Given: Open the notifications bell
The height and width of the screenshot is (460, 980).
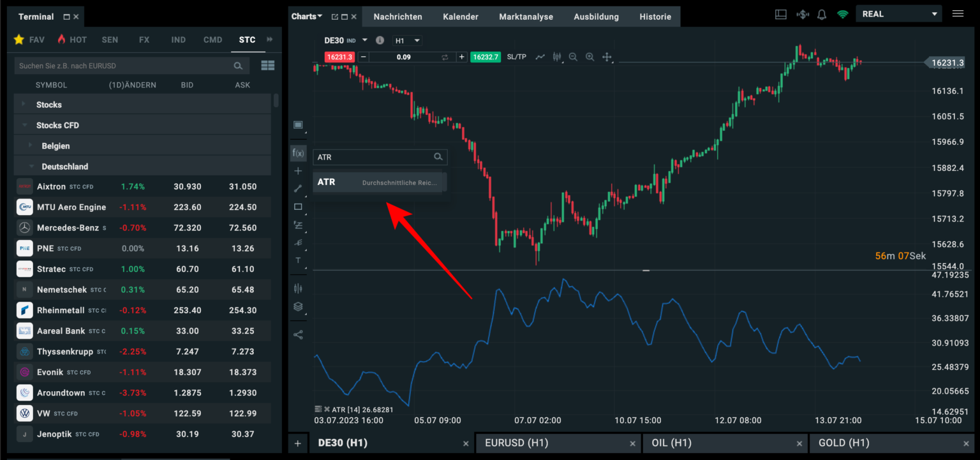Looking at the screenshot, I should point(822,14).
